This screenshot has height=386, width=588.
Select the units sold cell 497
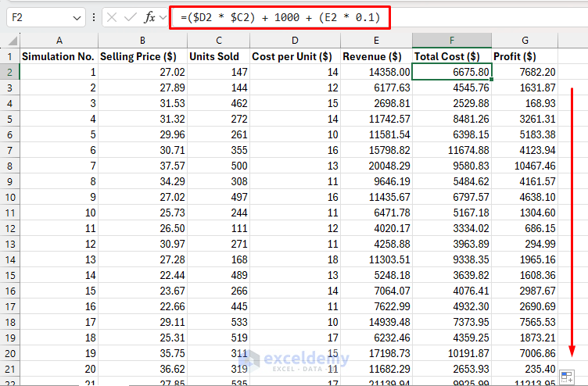pyautogui.click(x=219, y=197)
